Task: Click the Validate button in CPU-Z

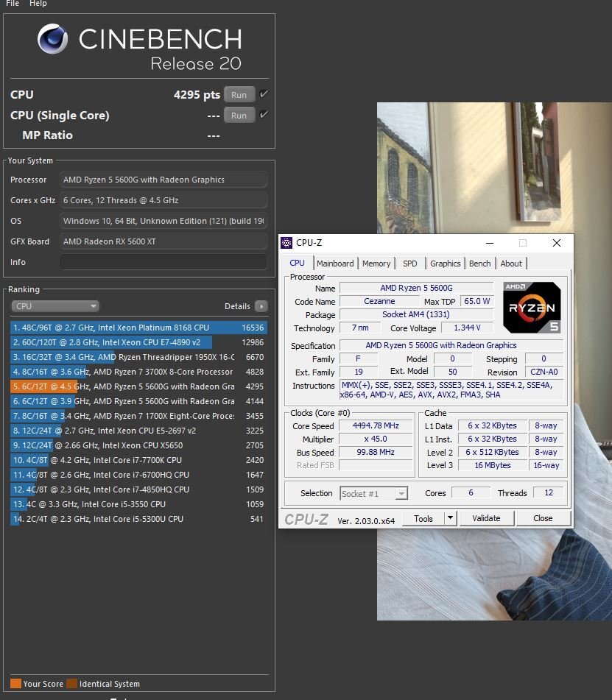Action: [486, 518]
